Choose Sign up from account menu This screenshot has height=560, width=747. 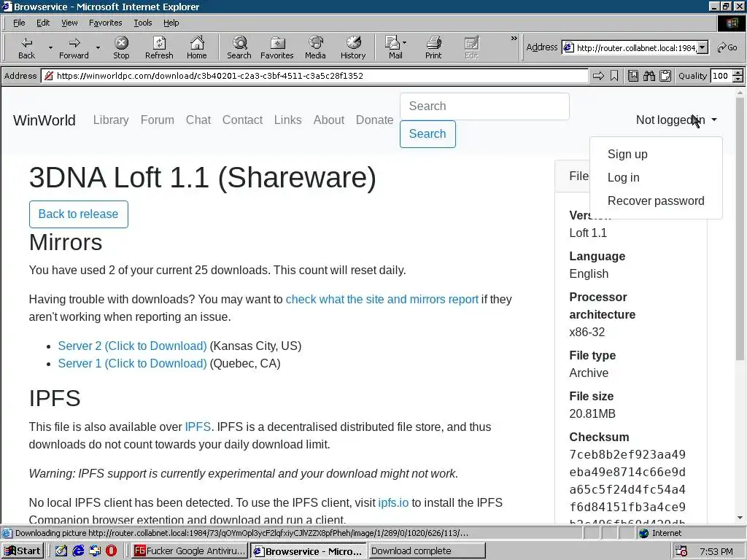pyautogui.click(x=627, y=155)
